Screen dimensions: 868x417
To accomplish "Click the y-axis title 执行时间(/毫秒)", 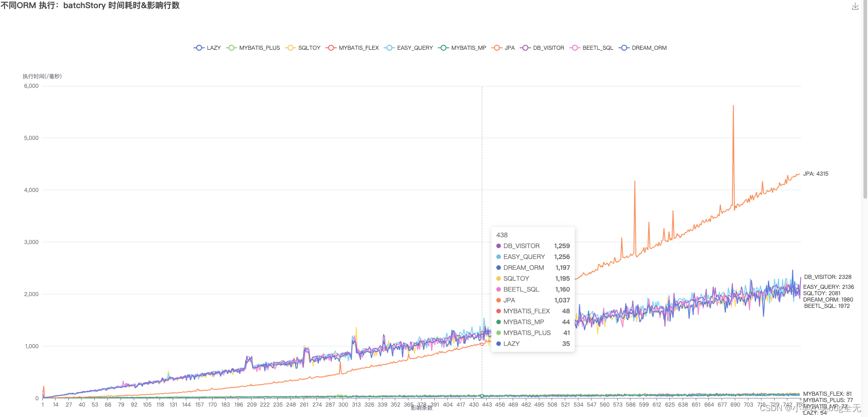I will 42,77.
